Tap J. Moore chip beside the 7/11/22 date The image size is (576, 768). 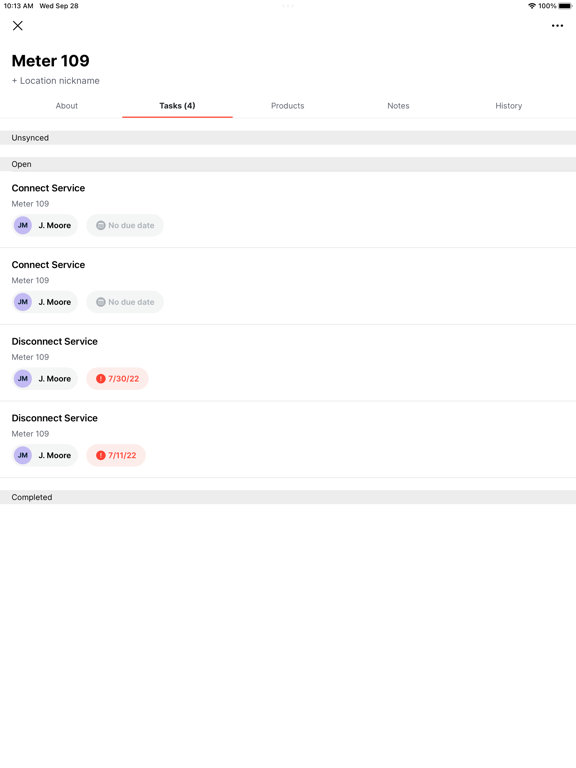tap(45, 456)
